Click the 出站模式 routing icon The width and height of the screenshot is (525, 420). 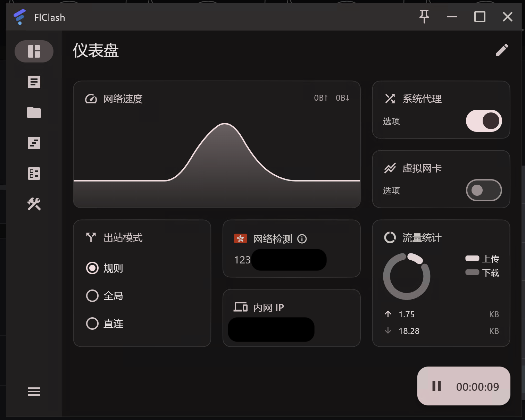coord(91,237)
